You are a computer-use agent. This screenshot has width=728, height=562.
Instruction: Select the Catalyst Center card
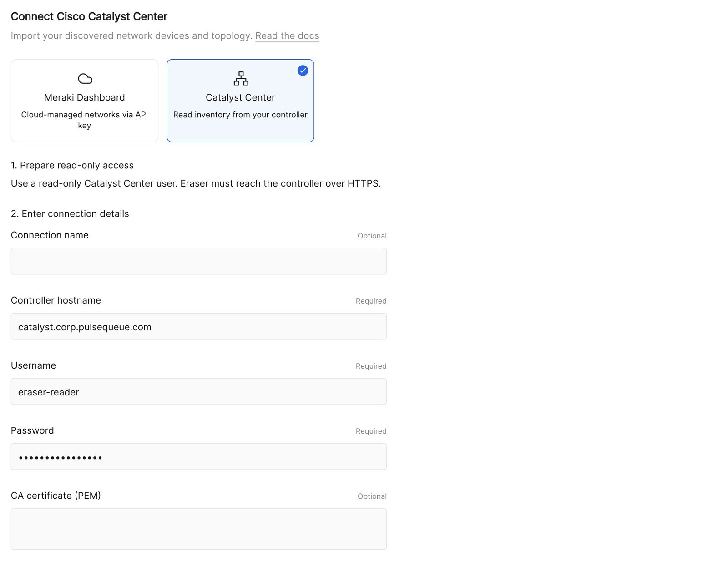(240, 101)
